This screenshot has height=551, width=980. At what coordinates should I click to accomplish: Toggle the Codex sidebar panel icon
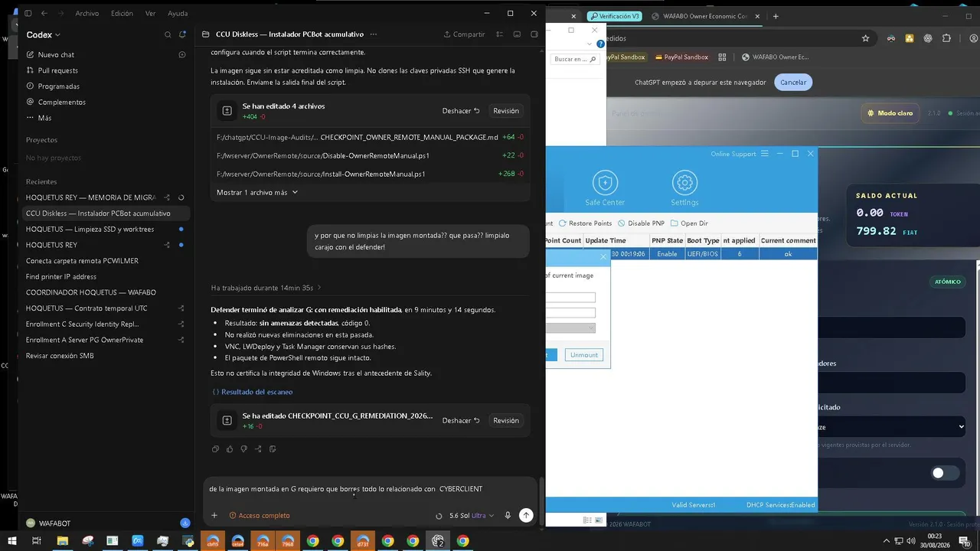28,13
